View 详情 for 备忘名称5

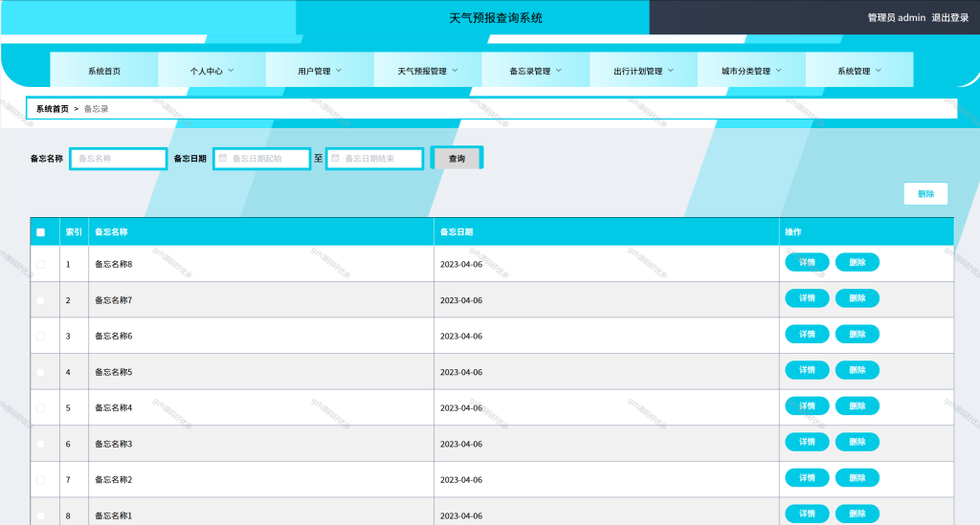click(x=807, y=370)
